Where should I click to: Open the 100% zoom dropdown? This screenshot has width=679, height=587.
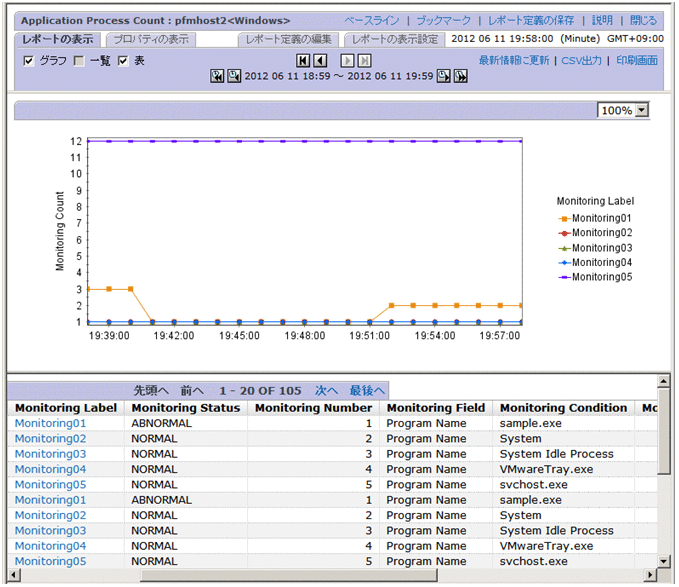click(642, 111)
